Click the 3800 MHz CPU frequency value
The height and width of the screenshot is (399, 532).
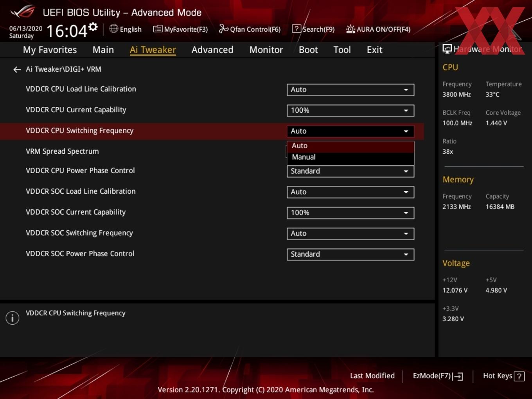pyautogui.click(x=457, y=95)
